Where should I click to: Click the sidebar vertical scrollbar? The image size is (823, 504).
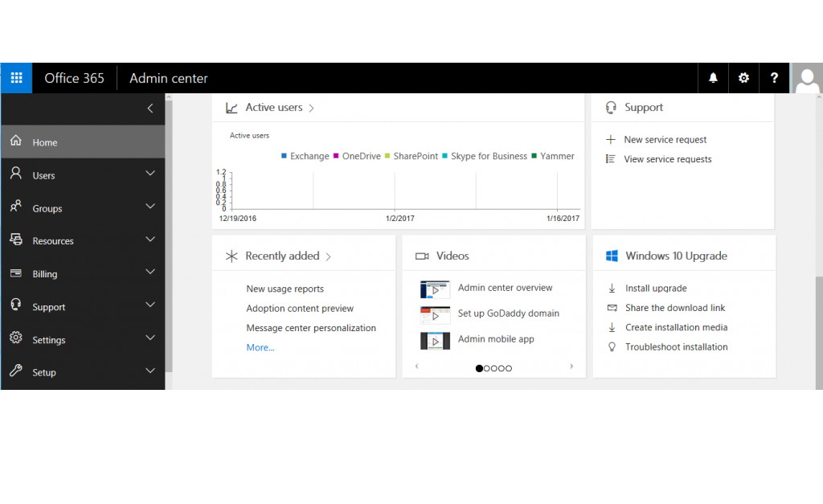pyautogui.click(x=169, y=236)
